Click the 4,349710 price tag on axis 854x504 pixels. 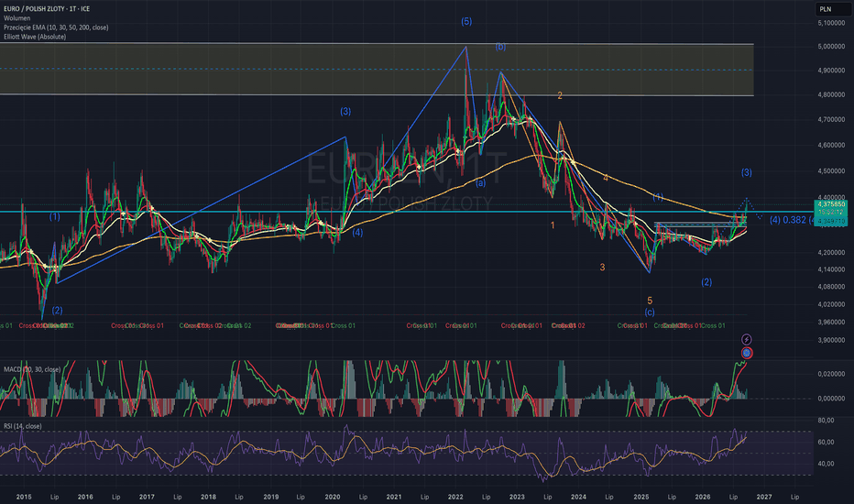click(831, 222)
